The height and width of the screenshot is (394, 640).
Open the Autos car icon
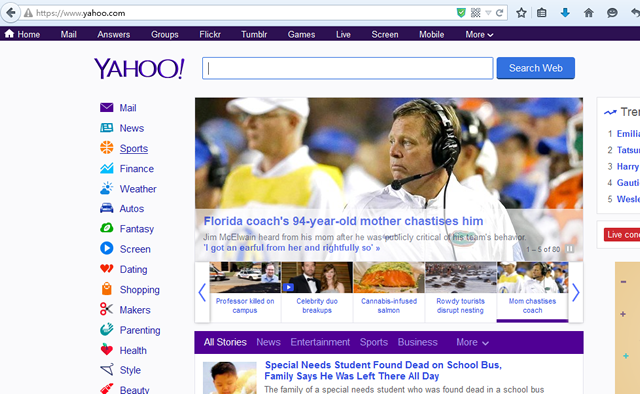(x=107, y=208)
